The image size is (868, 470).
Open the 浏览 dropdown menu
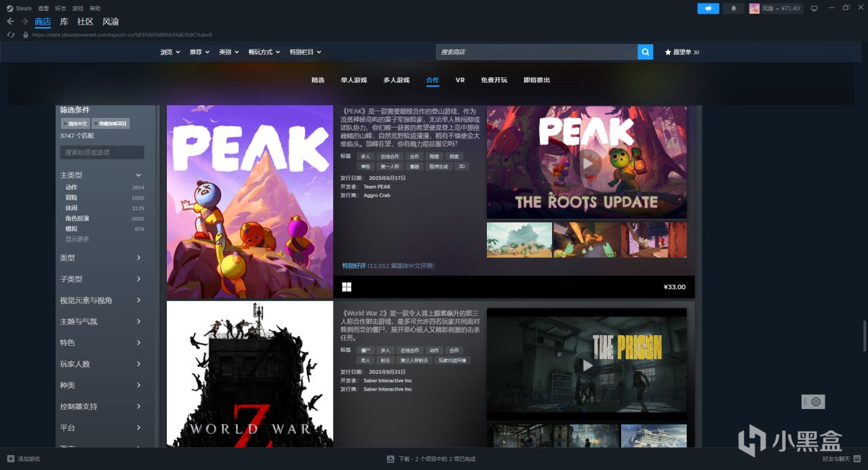[170, 52]
